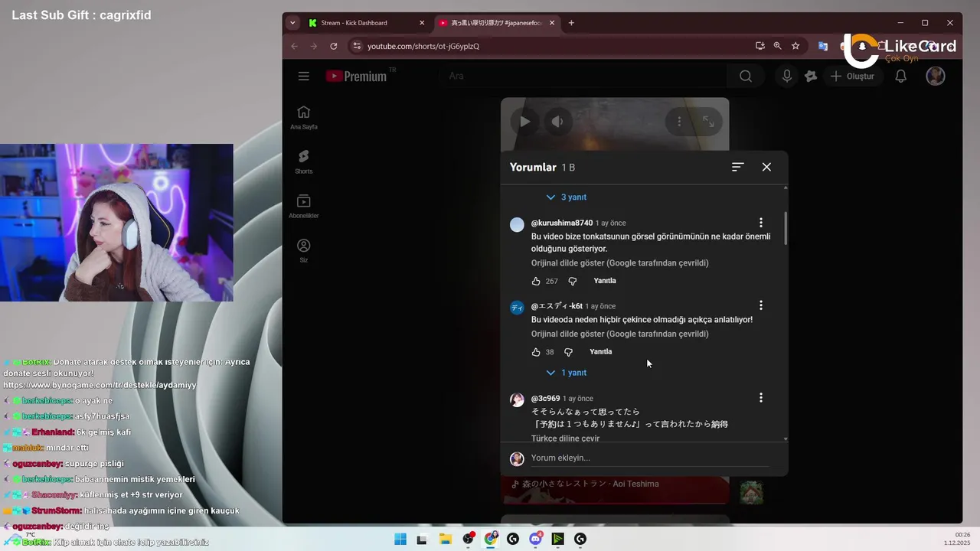
Task: Open a new Chrome tab
Action: tap(571, 23)
